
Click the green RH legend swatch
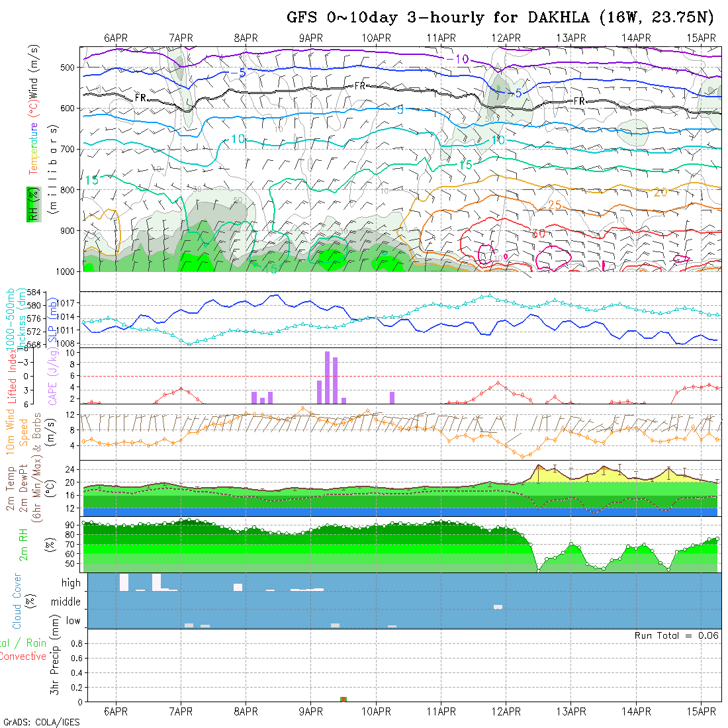pos(30,203)
